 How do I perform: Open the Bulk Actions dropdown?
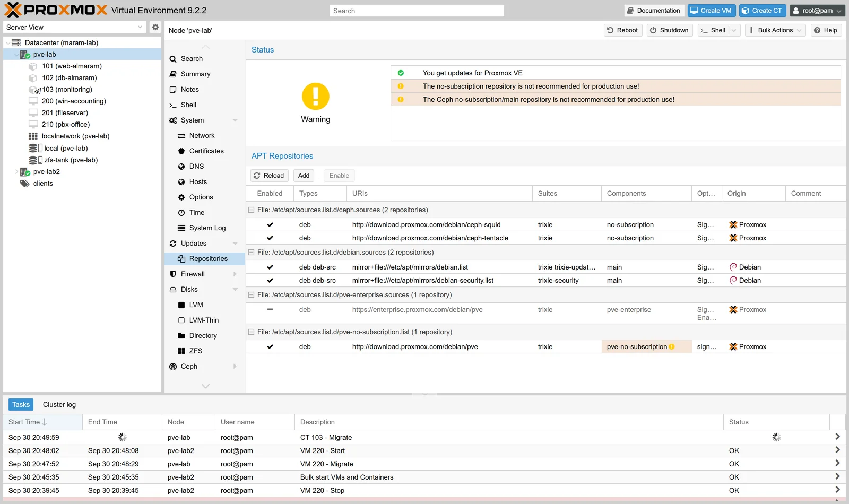[x=775, y=30]
